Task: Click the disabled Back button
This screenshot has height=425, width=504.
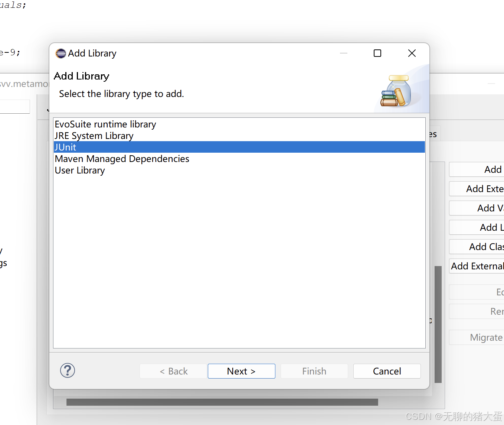Action: [x=173, y=371]
